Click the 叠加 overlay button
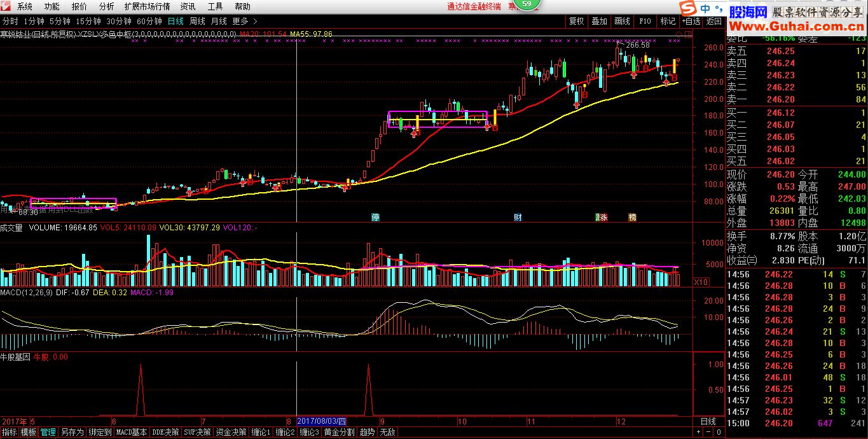Image resolution: width=868 pixels, height=439 pixels. coord(599,21)
